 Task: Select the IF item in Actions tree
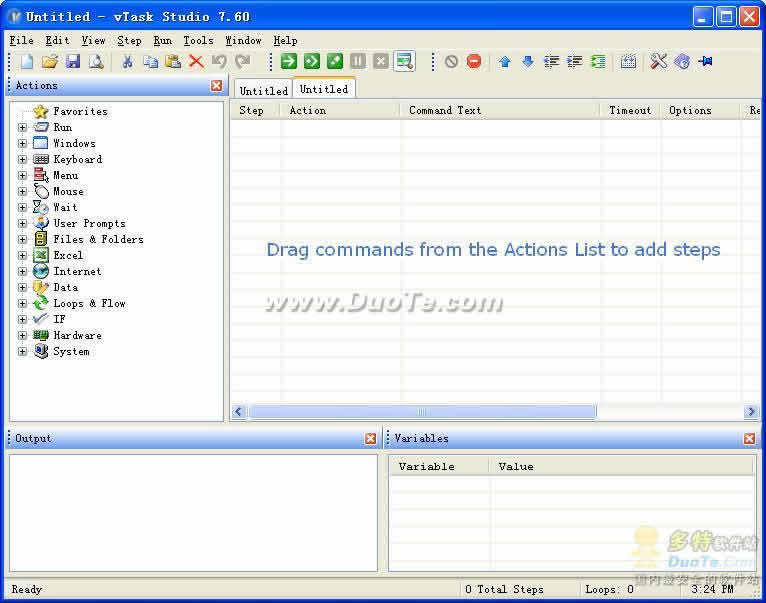click(59, 320)
